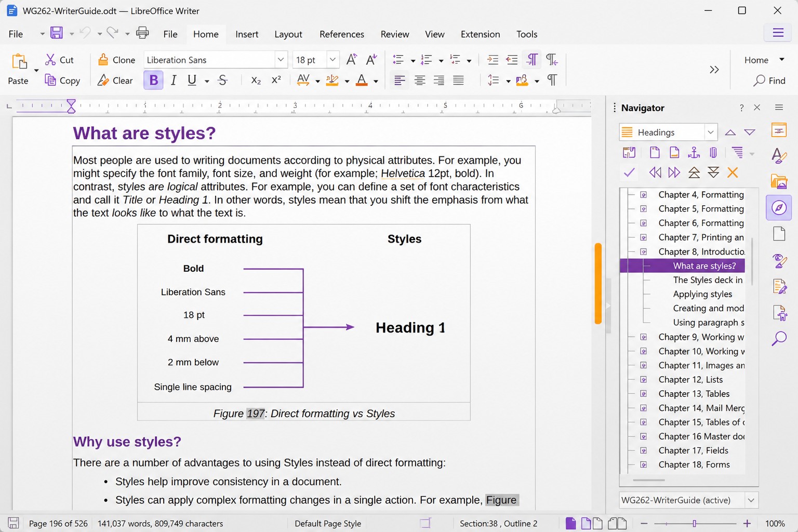Open sidebar Navigator compass icon
The width and height of the screenshot is (798, 532).
click(779, 208)
